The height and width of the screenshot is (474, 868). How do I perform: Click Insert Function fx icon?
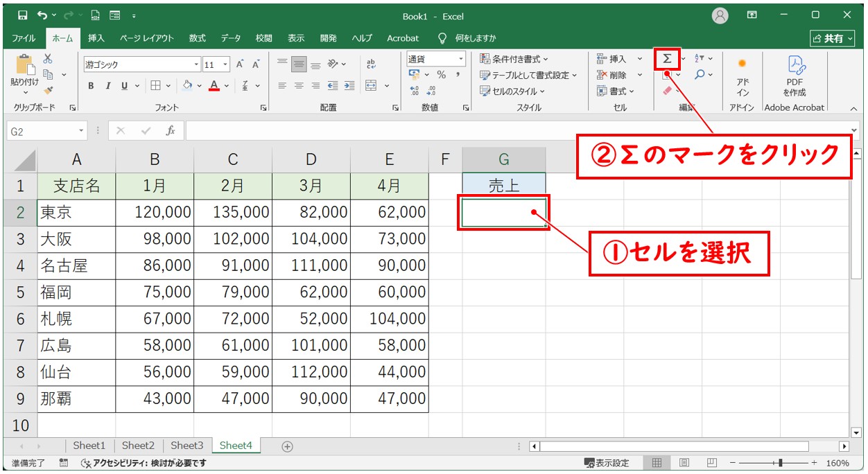(x=170, y=130)
